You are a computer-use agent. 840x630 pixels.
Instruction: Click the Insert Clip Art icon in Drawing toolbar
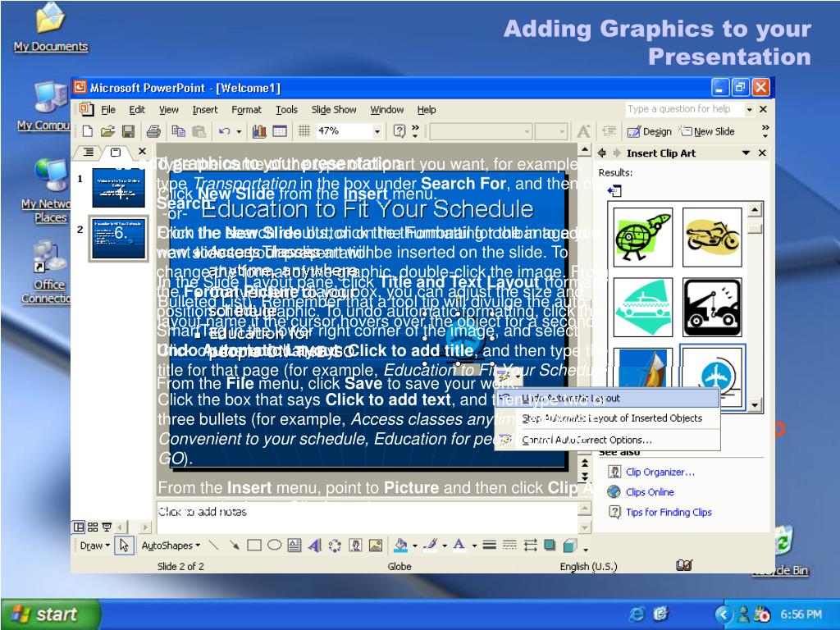pyautogui.click(x=355, y=546)
